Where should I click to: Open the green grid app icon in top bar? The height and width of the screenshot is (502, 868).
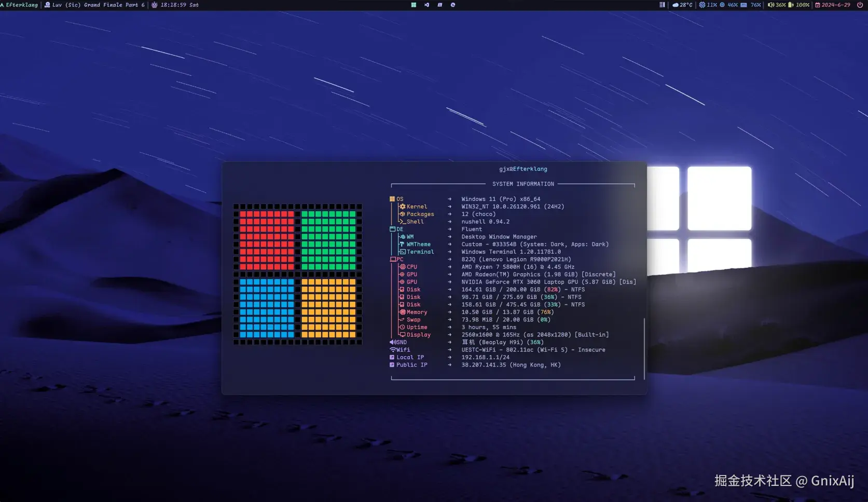point(414,5)
